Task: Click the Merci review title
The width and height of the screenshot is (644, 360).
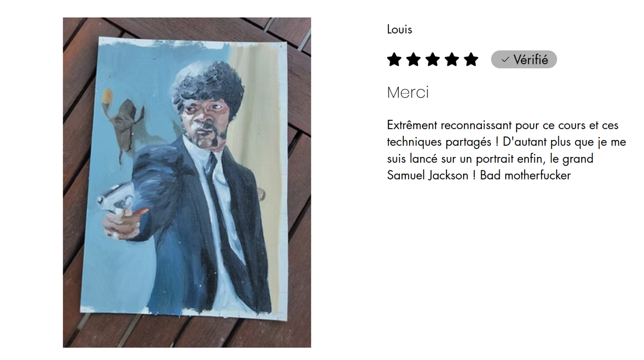Action: 408,92
